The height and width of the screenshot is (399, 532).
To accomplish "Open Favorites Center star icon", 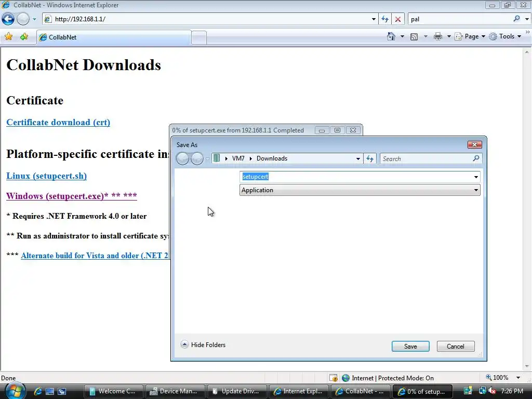I will tap(8, 37).
